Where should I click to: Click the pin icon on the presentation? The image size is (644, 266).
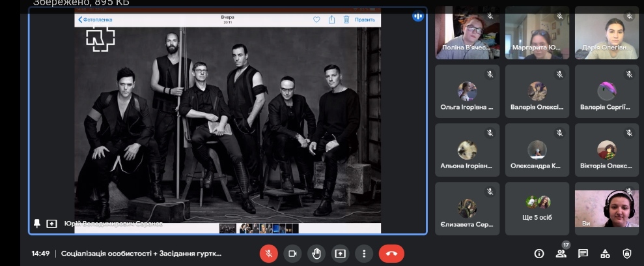pyautogui.click(x=37, y=224)
